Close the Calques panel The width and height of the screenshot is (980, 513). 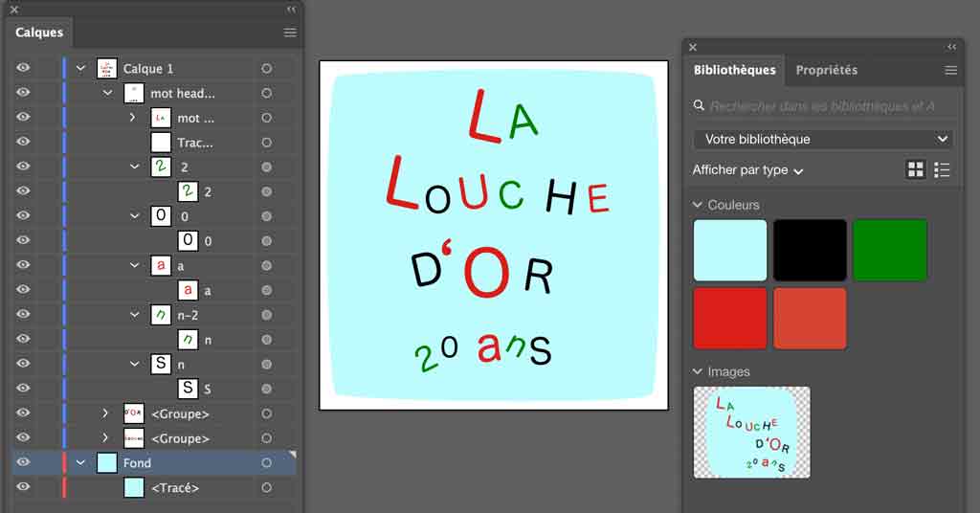coord(14,10)
